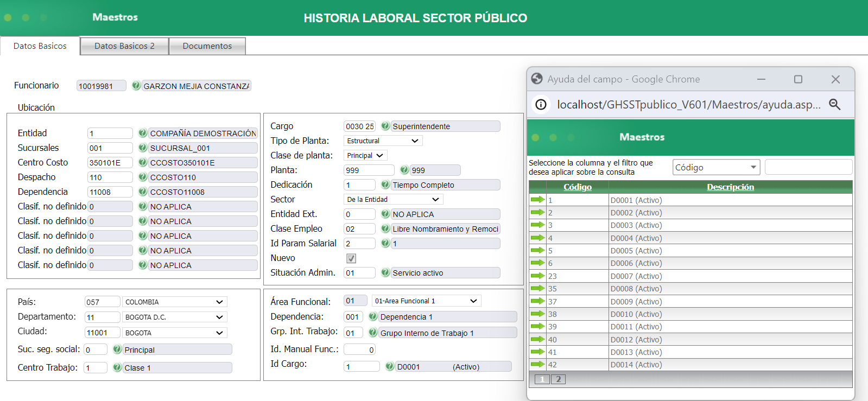Open lookup help icon for Entidad field
Screen dimensions: 868x401
point(143,133)
